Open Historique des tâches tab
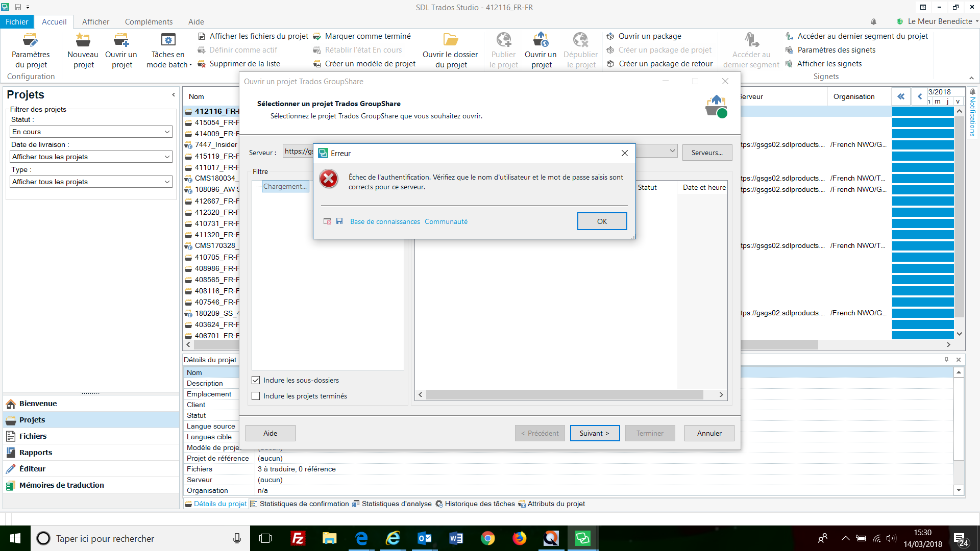980x551 pixels. (475, 504)
